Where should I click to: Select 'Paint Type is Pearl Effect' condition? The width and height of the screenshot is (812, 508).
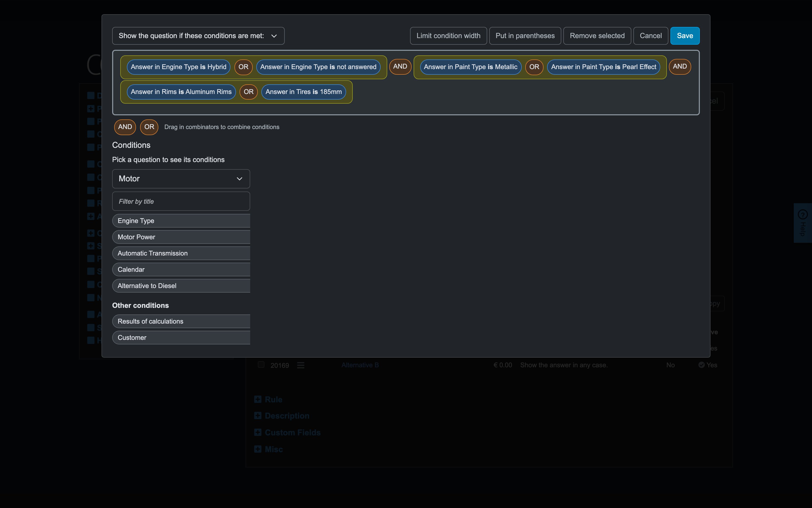[603, 67]
